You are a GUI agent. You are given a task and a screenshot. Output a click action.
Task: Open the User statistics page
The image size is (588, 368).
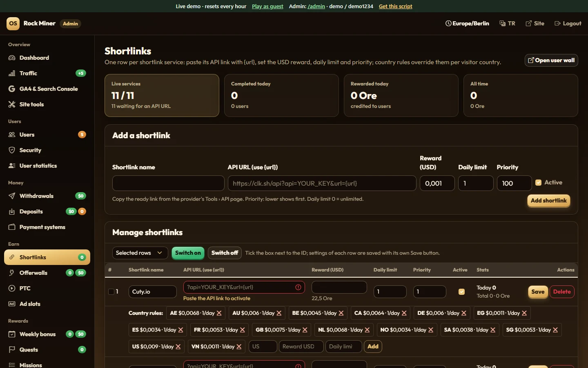47,166
